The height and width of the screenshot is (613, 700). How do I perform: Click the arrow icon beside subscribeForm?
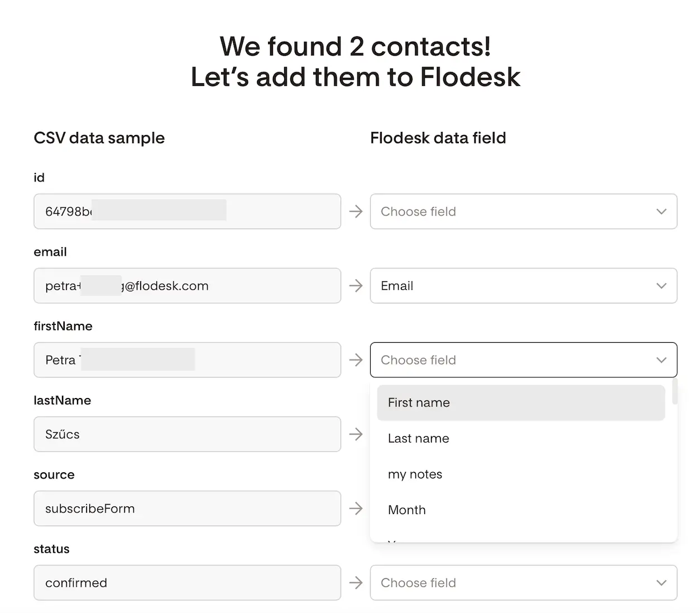tap(356, 509)
